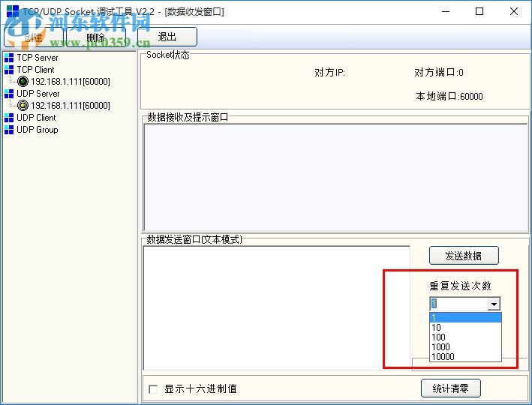
Task: Click the 对方端口:0 status text
Action: 439,72
